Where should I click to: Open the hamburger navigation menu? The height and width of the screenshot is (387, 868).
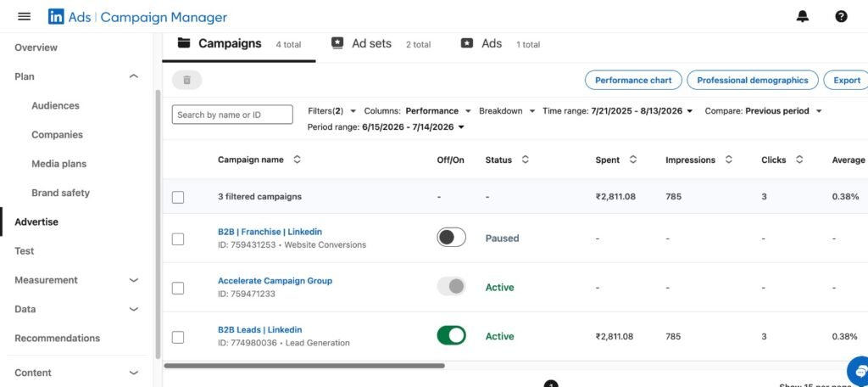(25, 17)
